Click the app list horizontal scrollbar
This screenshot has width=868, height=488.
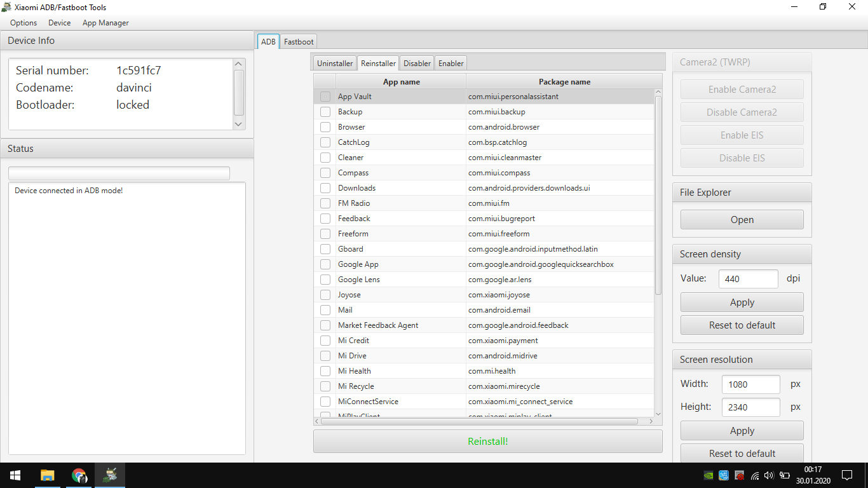pos(479,421)
